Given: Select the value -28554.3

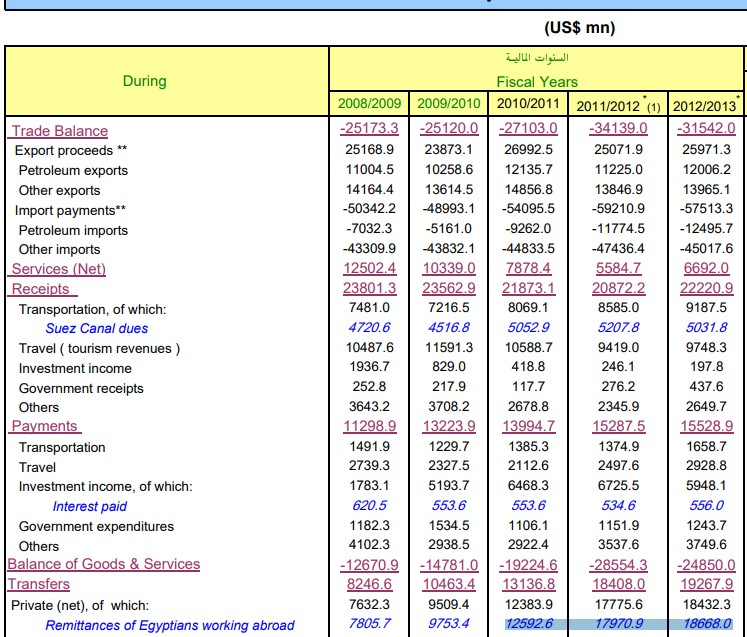Looking at the screenshot, I should tap(618, 565).
